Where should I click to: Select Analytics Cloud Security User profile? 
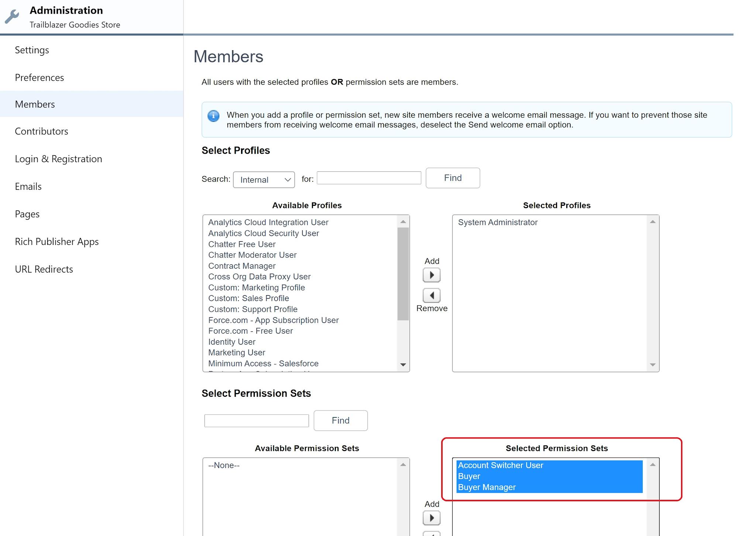coord(263,233)
